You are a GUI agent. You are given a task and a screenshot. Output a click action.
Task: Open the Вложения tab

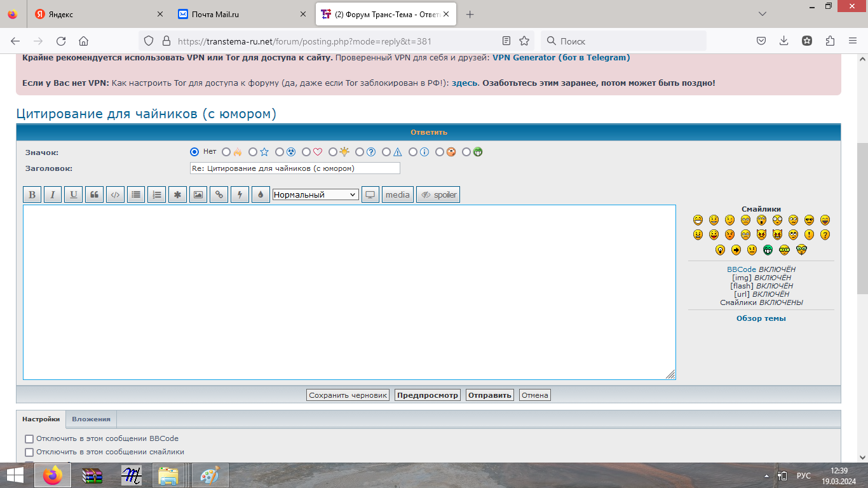(x=91, y=419)
